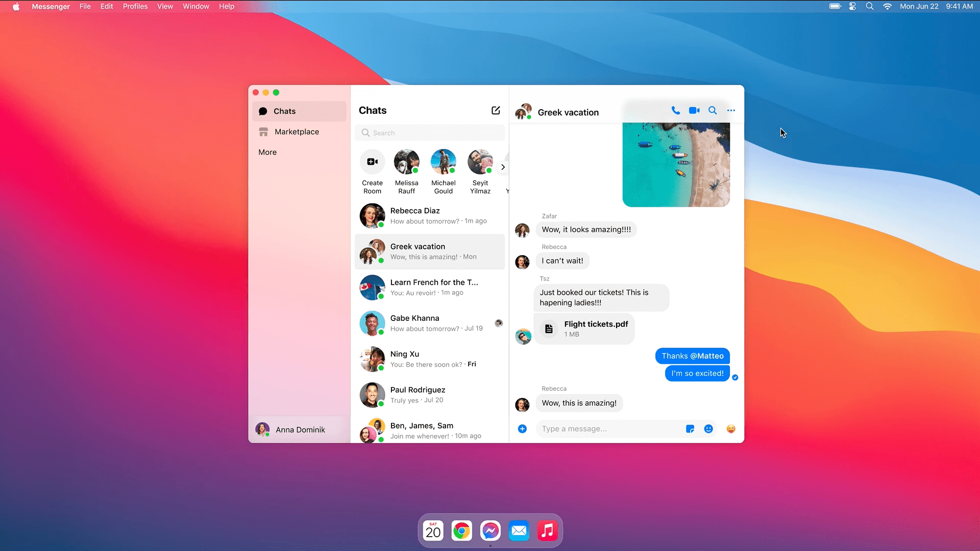Image resolution: width=980 pixels, height=551 pixels.
Task: Open the sticker picker in message box
Action: tap(690, 429)
